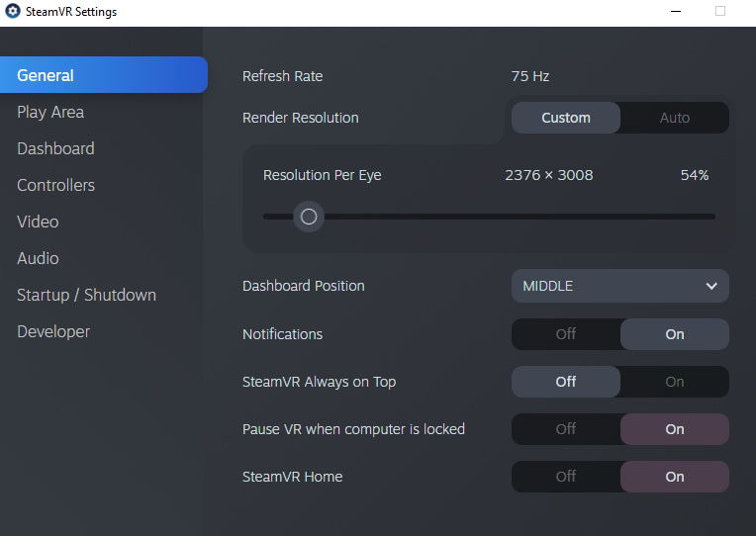Open the Controllers settings tab
This screenshot has width=756, height=536.
pyautogui.click(x=56, y=185)
